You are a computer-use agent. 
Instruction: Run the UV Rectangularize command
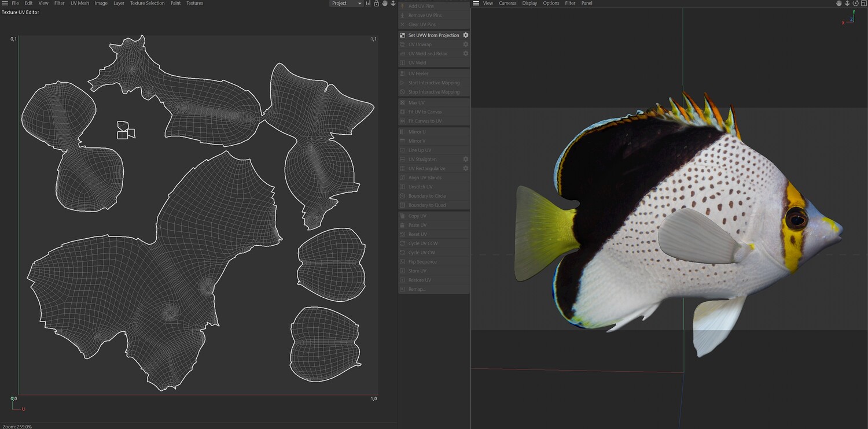pos(430,169)
